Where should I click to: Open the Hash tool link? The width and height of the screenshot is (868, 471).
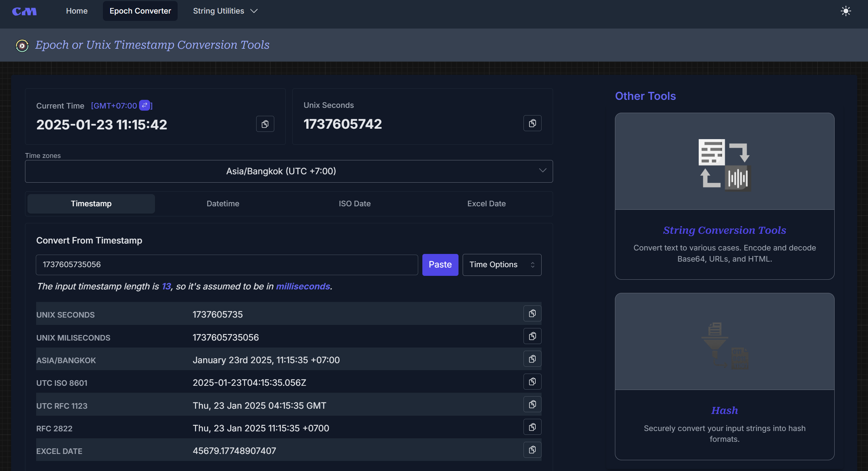click(724, 410)
